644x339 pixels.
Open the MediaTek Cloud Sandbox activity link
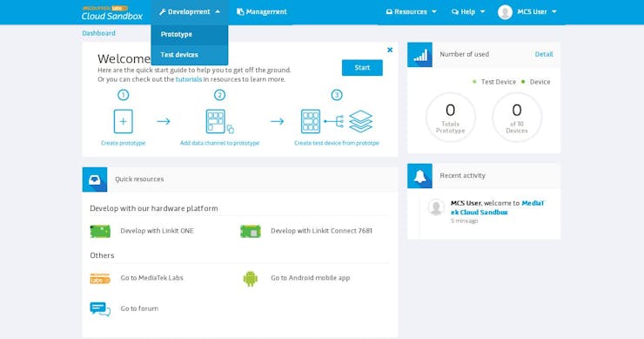click(x=498, y=207)
